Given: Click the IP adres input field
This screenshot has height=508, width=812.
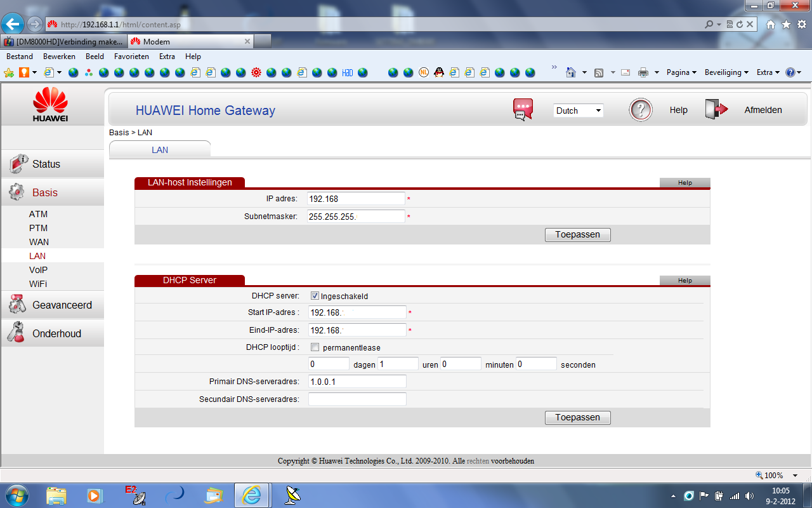Looking at the screenshot, I should click(357, 199).
